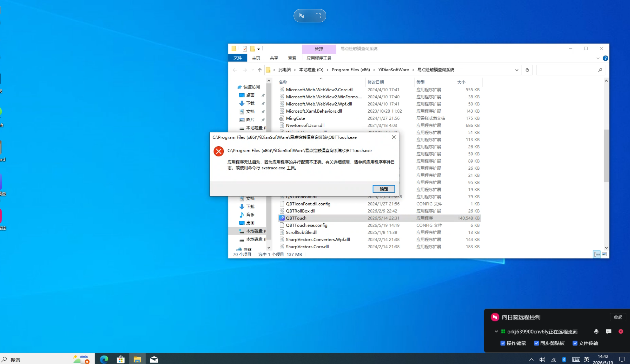630x364 pixels.
Task: Select Microsoft.Xaml.Behaviors.dll file
Action: [380, 111]
